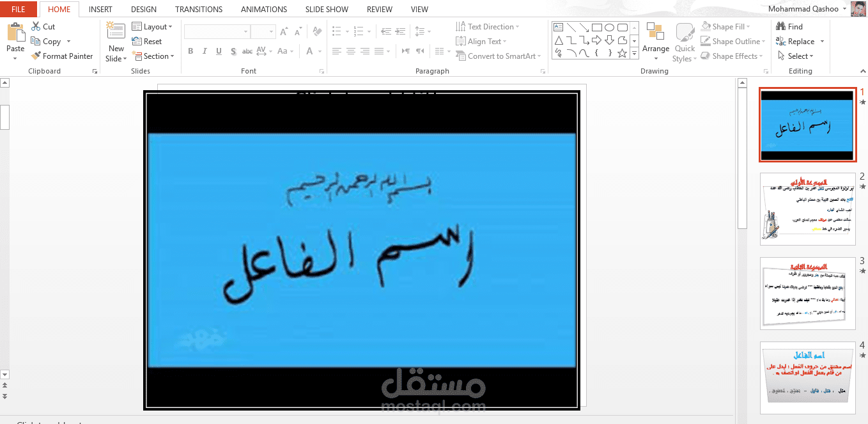Align text right
This screenshot has height=424, width=868.
[365, 51]
